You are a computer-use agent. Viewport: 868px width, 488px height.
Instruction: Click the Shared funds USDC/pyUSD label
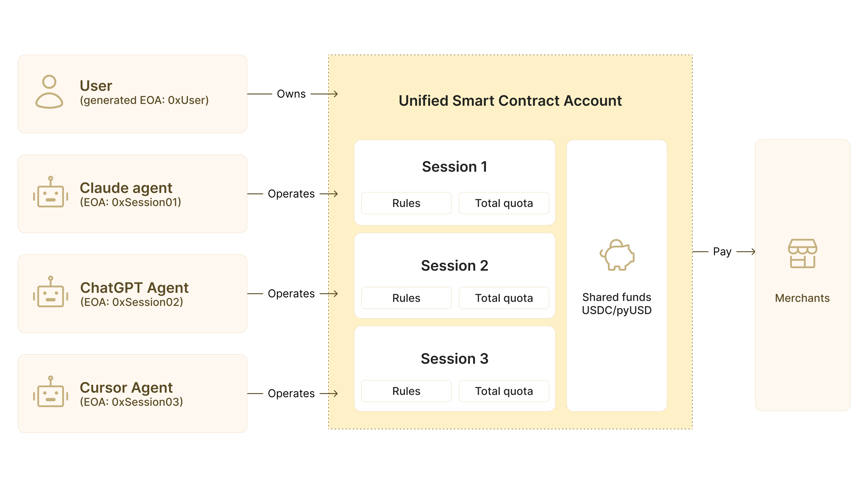click(617, 304)
